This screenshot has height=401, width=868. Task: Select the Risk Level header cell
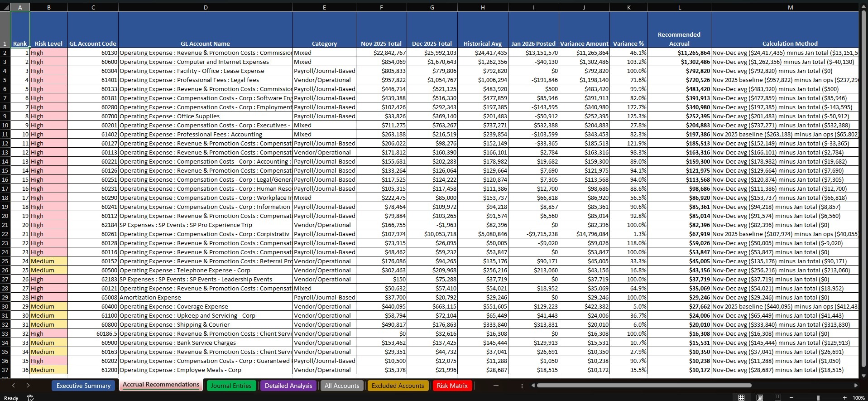(x=48, y=30)
